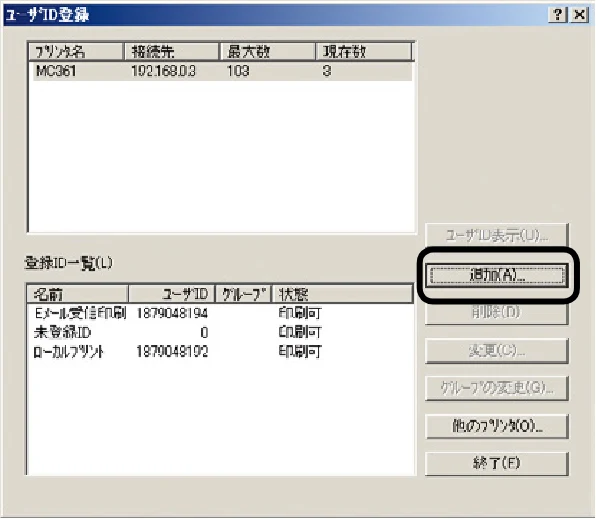
Task: Click the ? help button in title bar
Action: (558, 15)
